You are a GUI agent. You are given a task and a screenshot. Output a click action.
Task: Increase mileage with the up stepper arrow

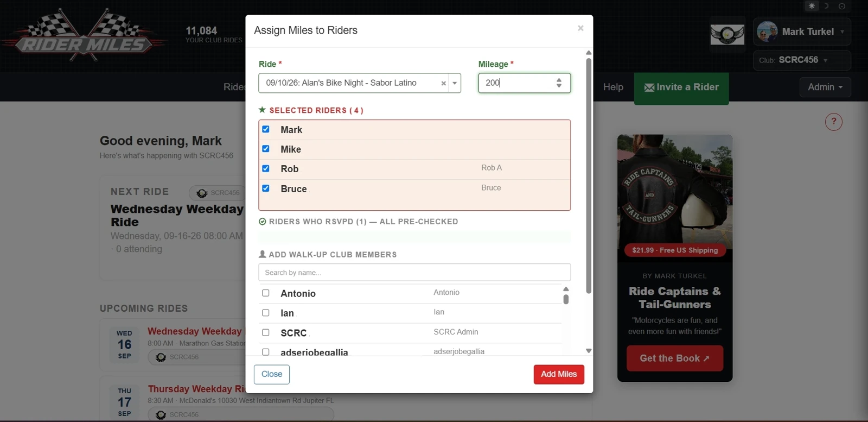click(559, 80)
